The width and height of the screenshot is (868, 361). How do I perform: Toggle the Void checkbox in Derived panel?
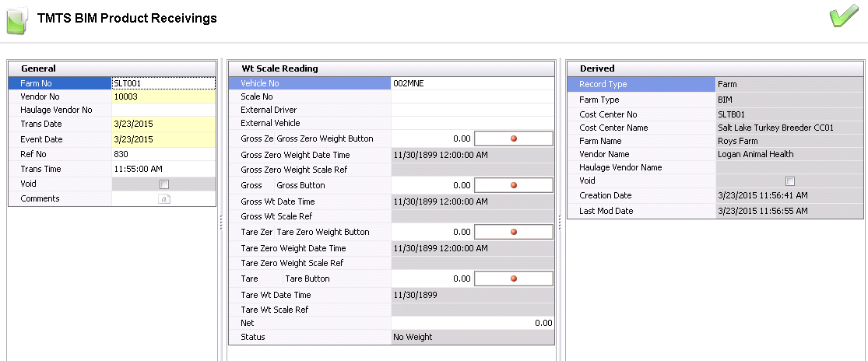[x=790, y=181]
